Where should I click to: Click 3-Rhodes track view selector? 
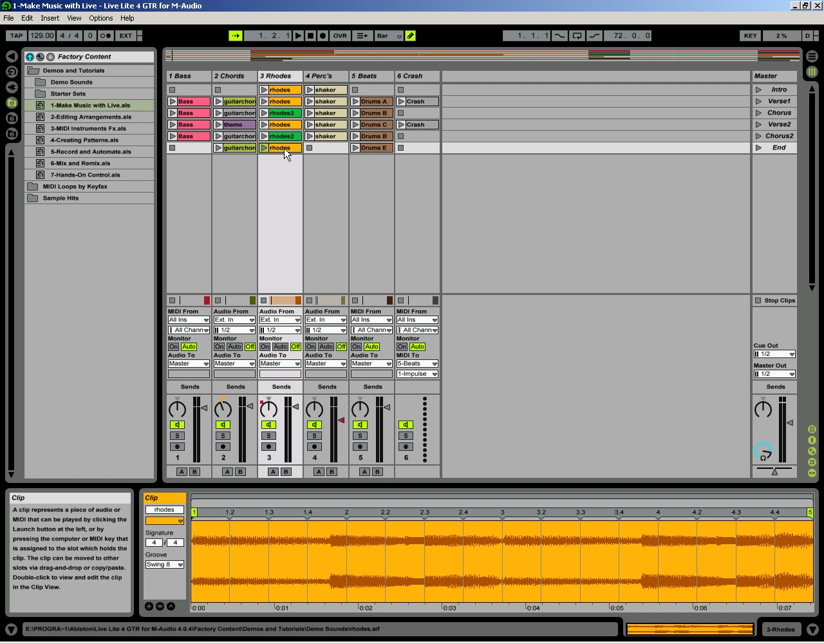(780, 630)
